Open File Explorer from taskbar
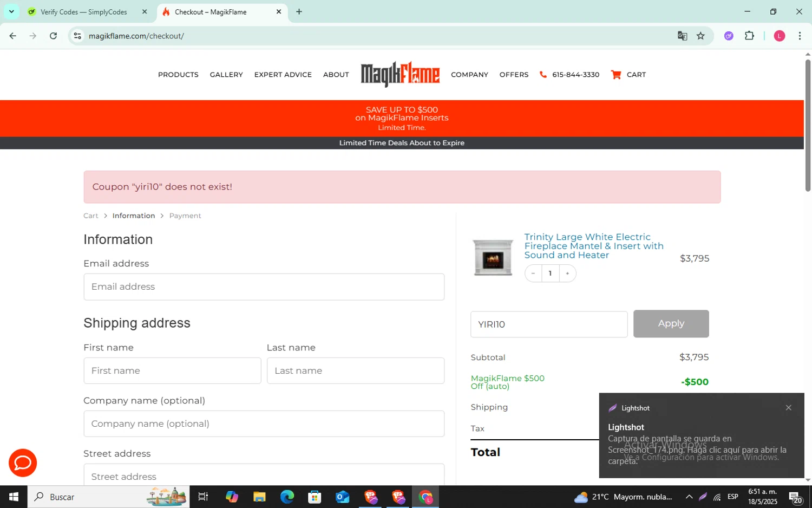 tap(259, 497)
